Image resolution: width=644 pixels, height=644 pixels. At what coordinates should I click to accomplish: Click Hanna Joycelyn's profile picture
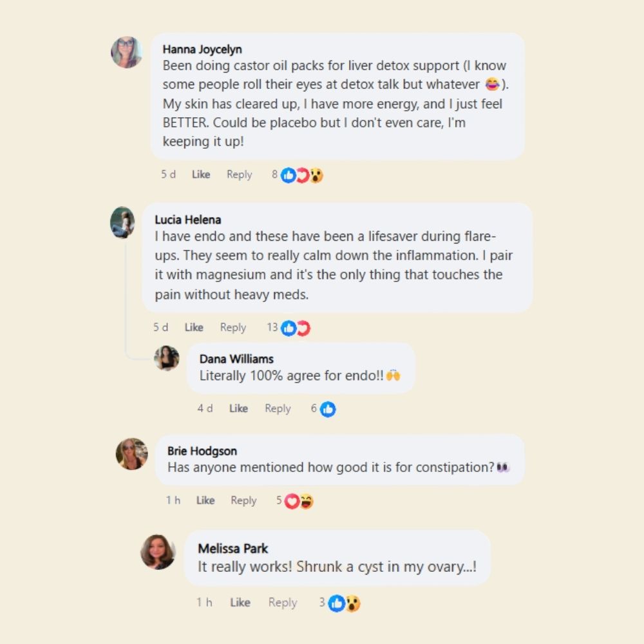pos(126,52)
